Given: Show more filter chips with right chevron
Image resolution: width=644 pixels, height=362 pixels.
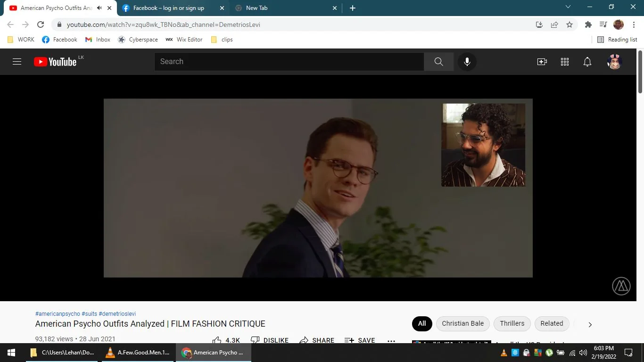Looking at the screenshot, I should [x=590, y=324].
